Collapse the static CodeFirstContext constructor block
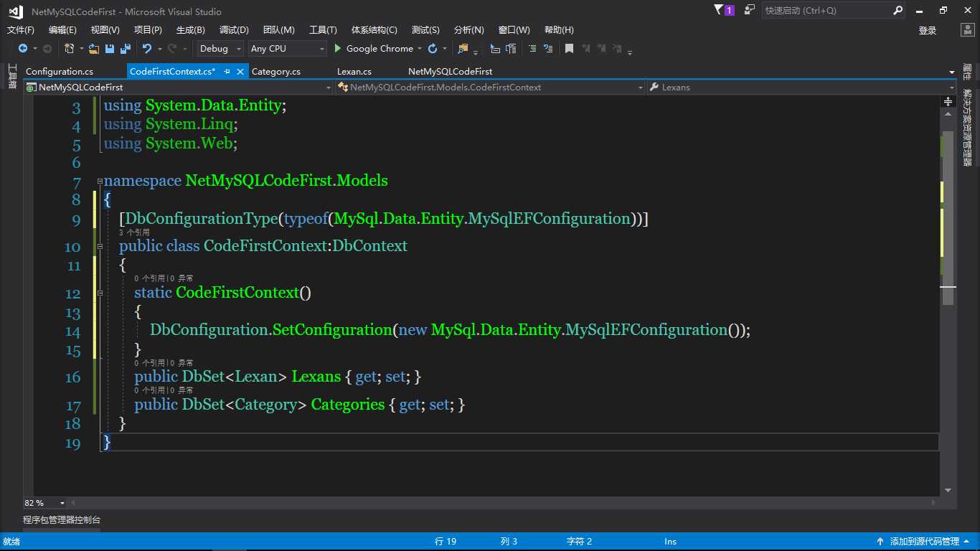This screenshot has height=551, width=980. pyautogui.click(x=100, y=293)
